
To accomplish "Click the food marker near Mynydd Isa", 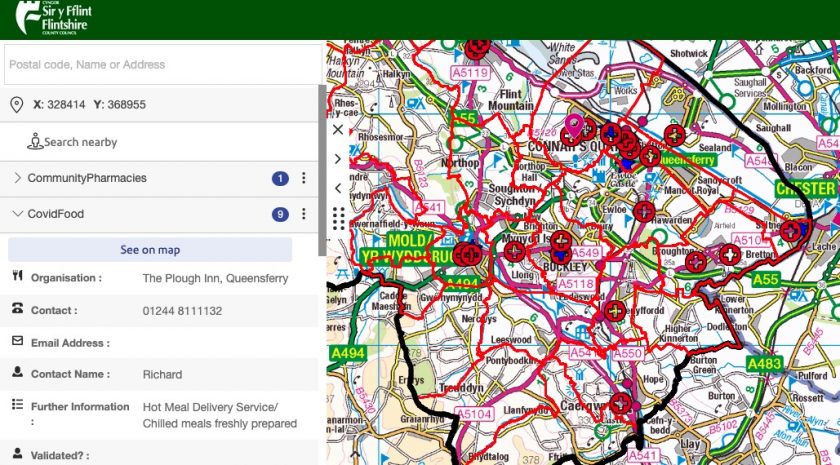I will (514, 251).
